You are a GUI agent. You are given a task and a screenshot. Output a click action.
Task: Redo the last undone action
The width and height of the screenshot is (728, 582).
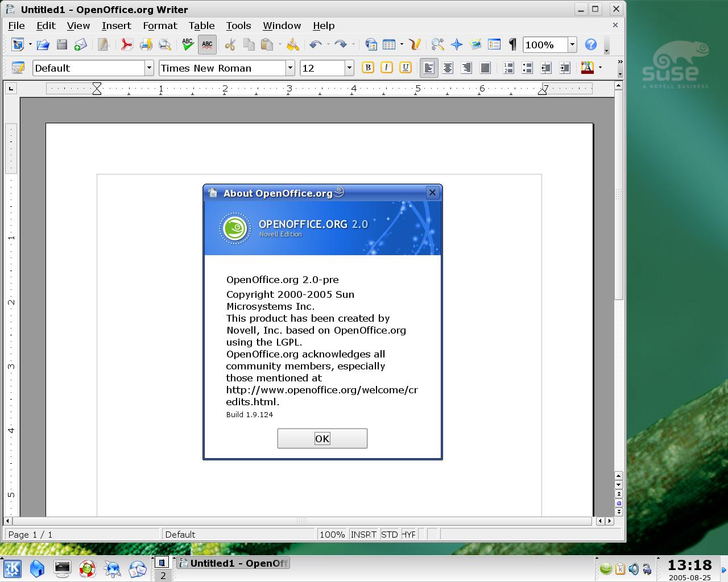341,44
